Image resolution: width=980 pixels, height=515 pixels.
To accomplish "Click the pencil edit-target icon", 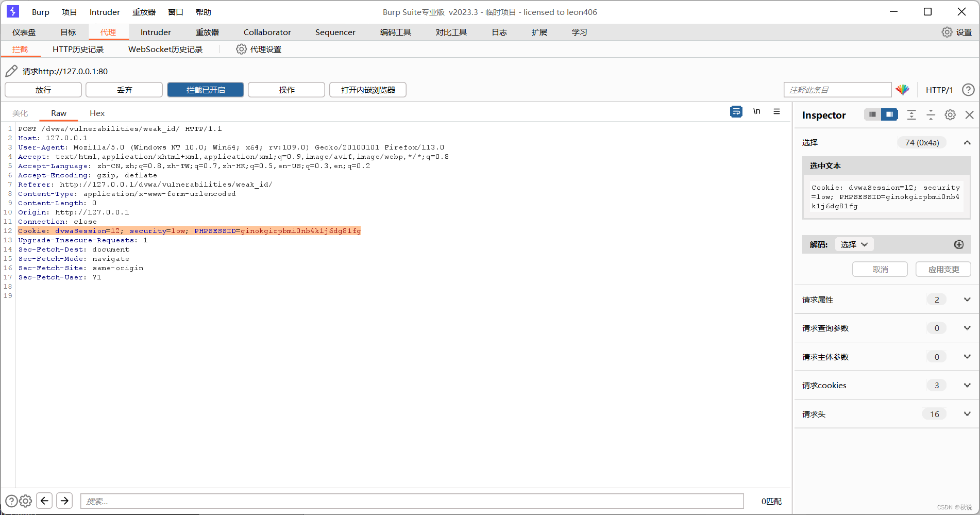I will click(x=11, y=71).
